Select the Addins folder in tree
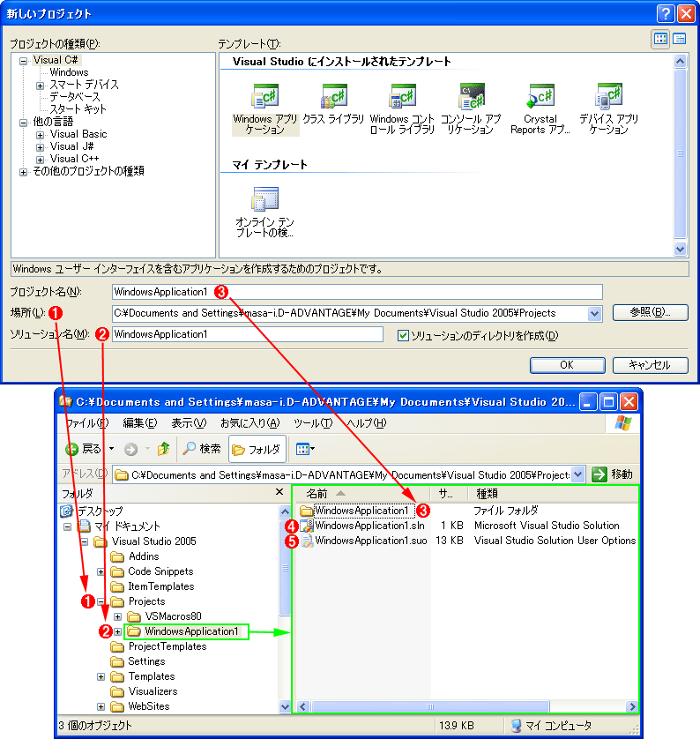Viewport: 700px width, 739px height. [144, 556]
